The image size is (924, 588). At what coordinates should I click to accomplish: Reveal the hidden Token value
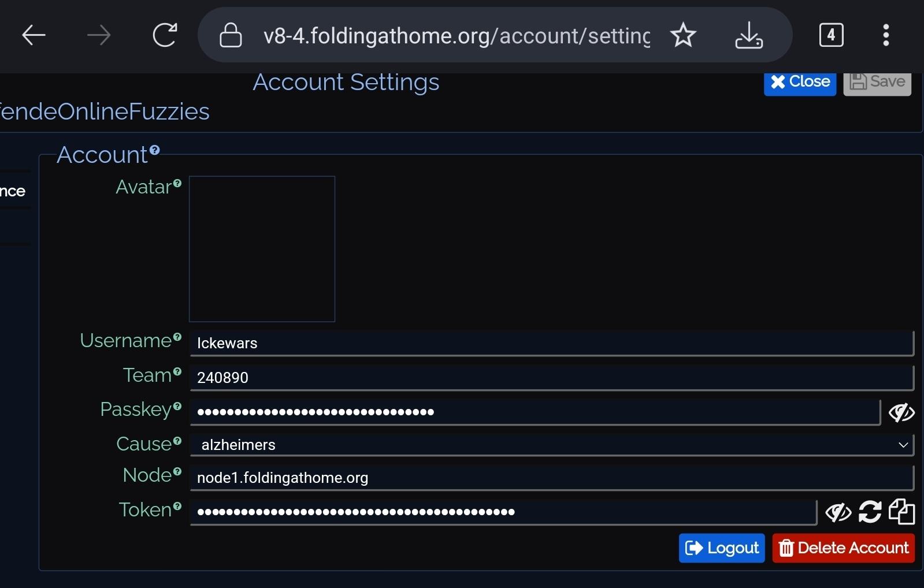(838, 512)
